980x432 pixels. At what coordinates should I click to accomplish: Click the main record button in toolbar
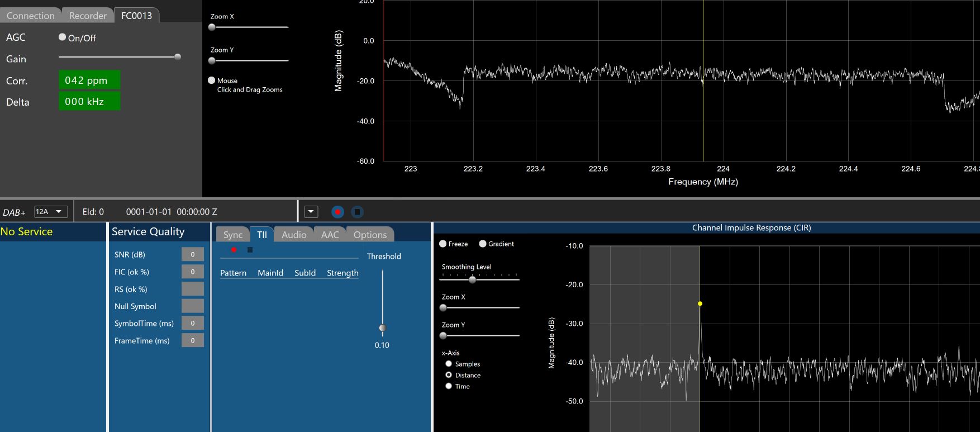pos(337,212)
